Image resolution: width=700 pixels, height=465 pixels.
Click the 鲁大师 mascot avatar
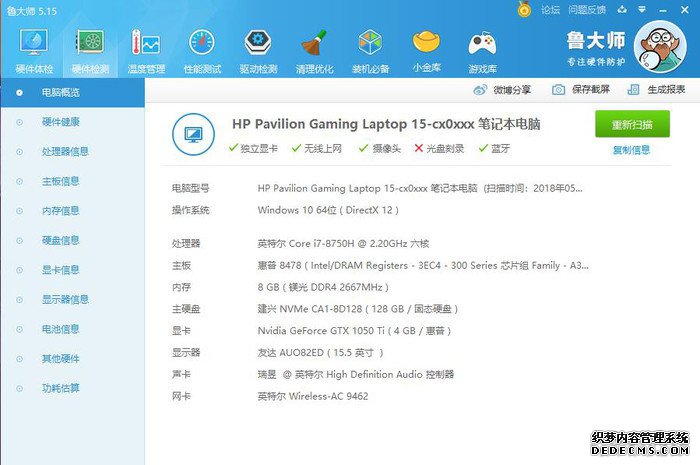(x=660, y=47)
